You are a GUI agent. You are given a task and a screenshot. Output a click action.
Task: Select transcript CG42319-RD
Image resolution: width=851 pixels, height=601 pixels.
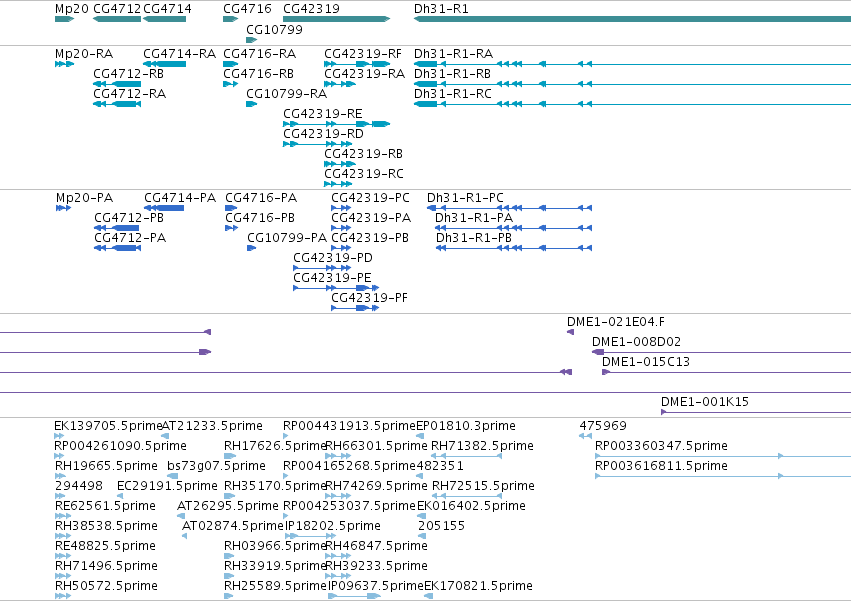tap(323, 134)
